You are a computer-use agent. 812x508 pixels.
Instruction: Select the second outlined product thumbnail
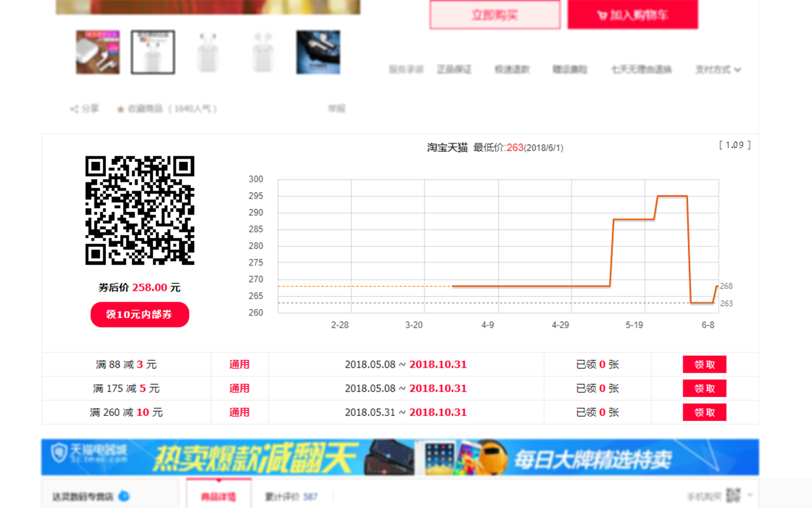tap(153, 52)
